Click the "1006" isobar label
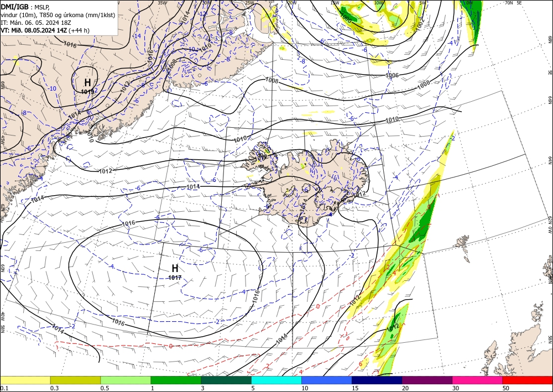Viewport: 553px width, 392px height. pos(392,75)
